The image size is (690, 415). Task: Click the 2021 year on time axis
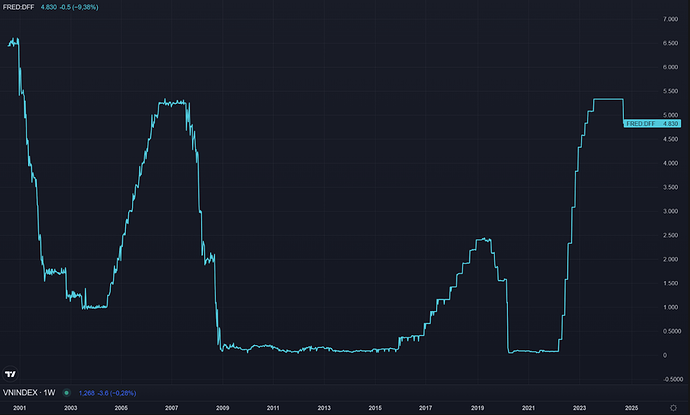[x=528, y=408]
